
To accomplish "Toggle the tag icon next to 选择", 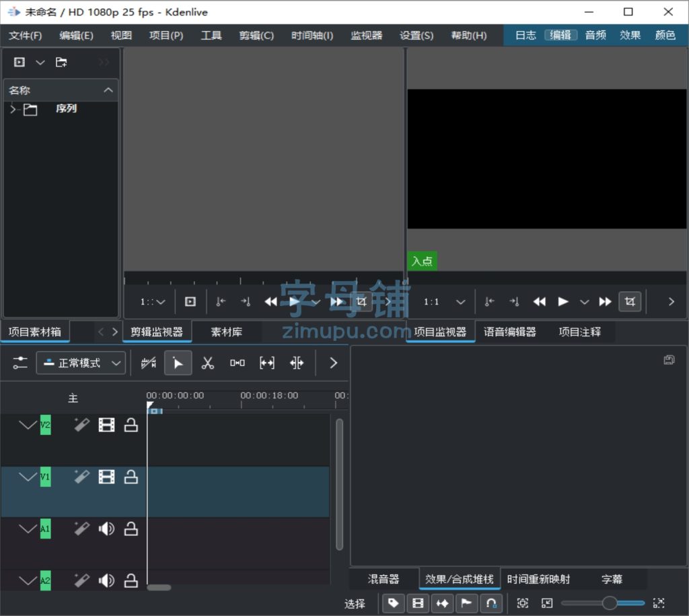I will (x=394, y=603).
